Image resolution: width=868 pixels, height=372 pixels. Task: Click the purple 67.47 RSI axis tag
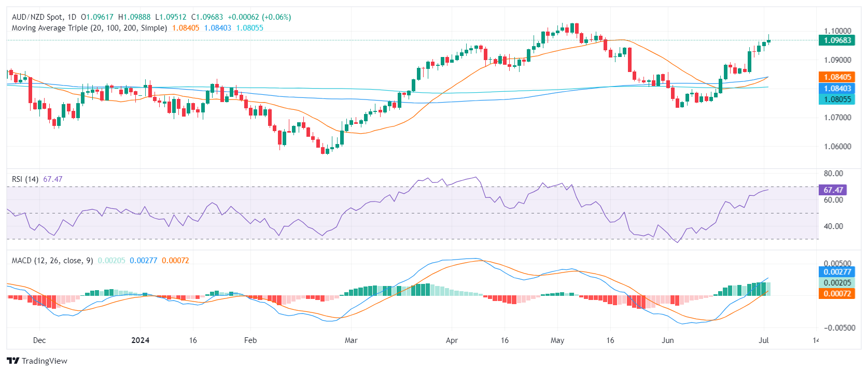point(833,190)
